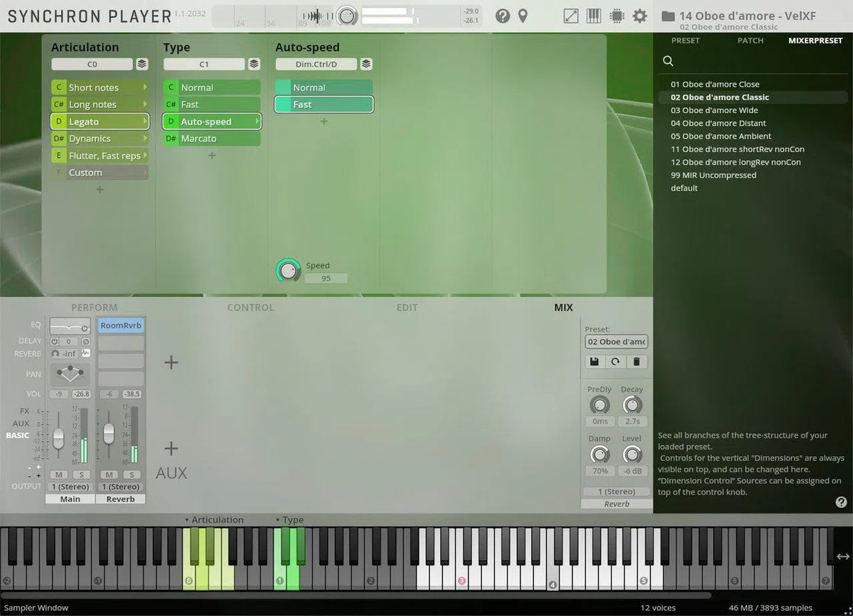Mute the Main channel
The height and width of the screenshot is (616, 853).
coord(59,475)
